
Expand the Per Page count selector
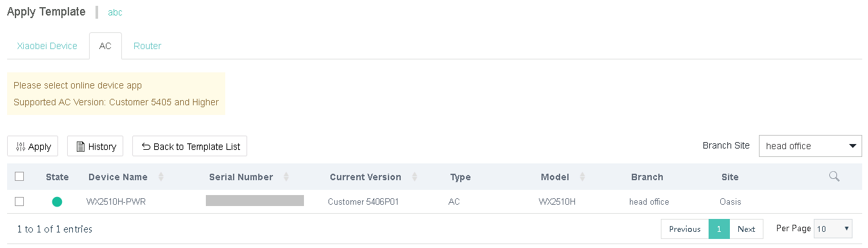click(x=833, y=229)
